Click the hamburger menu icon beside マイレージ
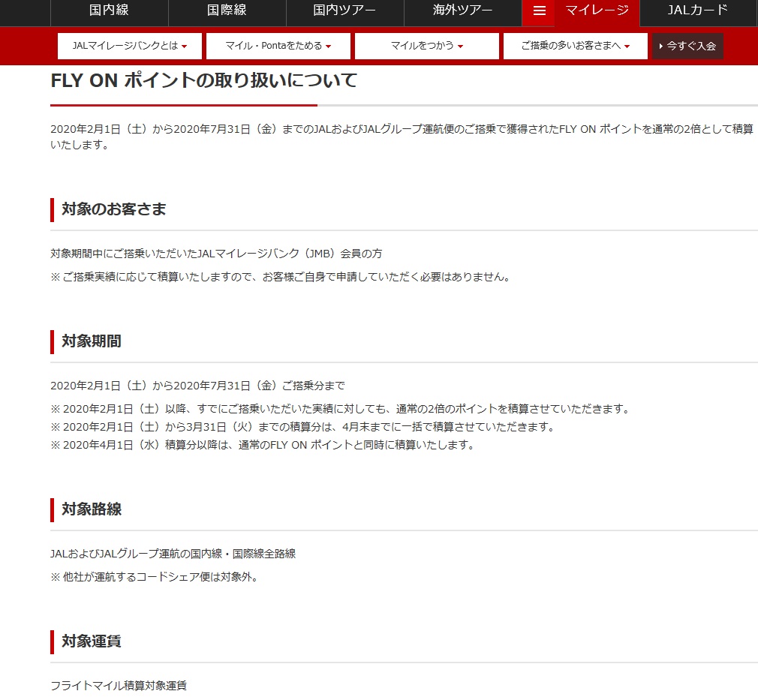This screenshot has width=758, height=700. [x=539, y=11]
